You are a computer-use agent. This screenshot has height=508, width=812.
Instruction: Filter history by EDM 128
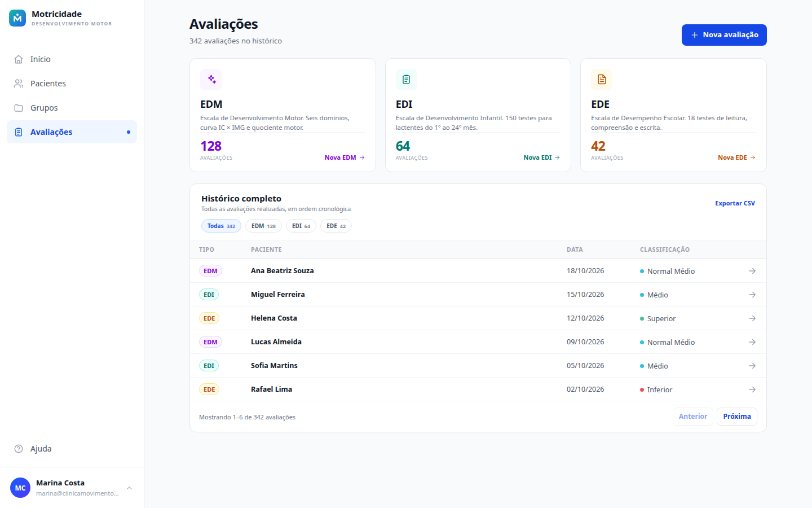(263, 226)
